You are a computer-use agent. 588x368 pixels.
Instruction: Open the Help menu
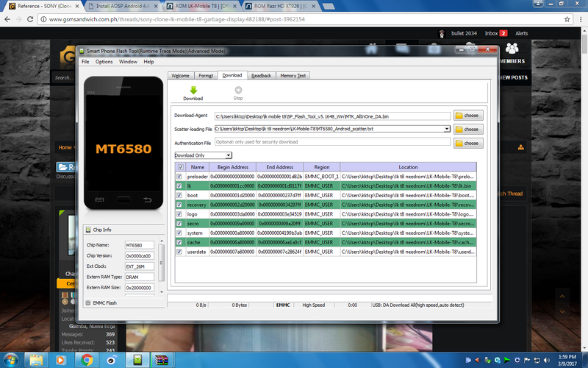pos(148,62)
